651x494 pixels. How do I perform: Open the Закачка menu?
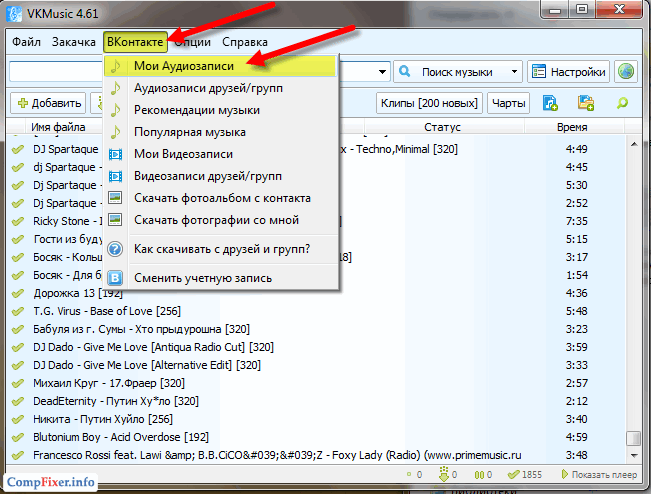pos(73,42)
